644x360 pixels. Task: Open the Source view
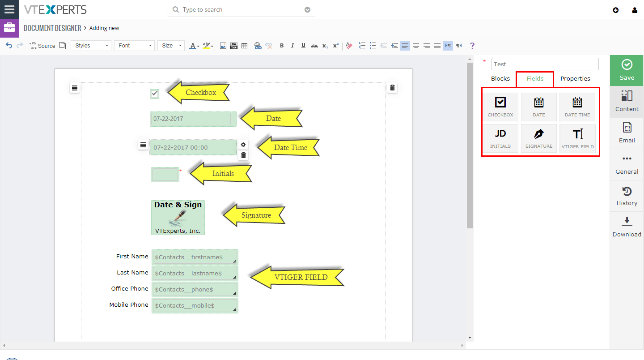pyautogui.click(x=42, y=45)
